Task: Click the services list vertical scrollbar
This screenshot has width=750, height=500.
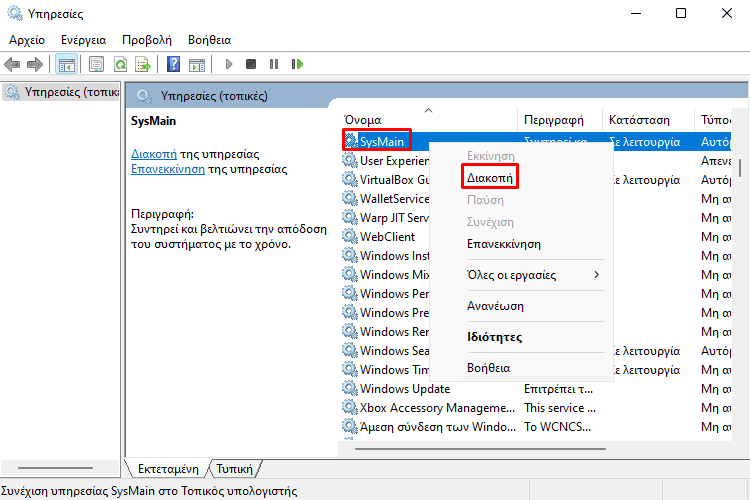Action: [x=739, y=167]
